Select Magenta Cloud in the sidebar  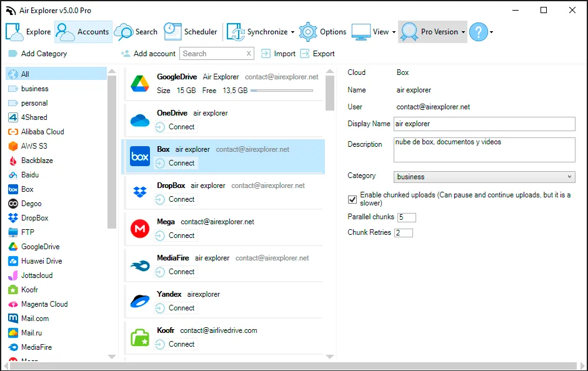click(56, 304)
